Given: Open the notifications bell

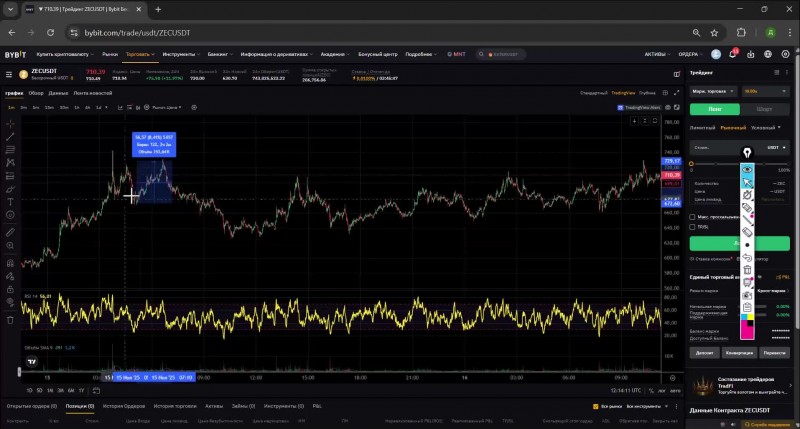Looking at the screenshot, I should pyautogui.click(x=733, y=54).
